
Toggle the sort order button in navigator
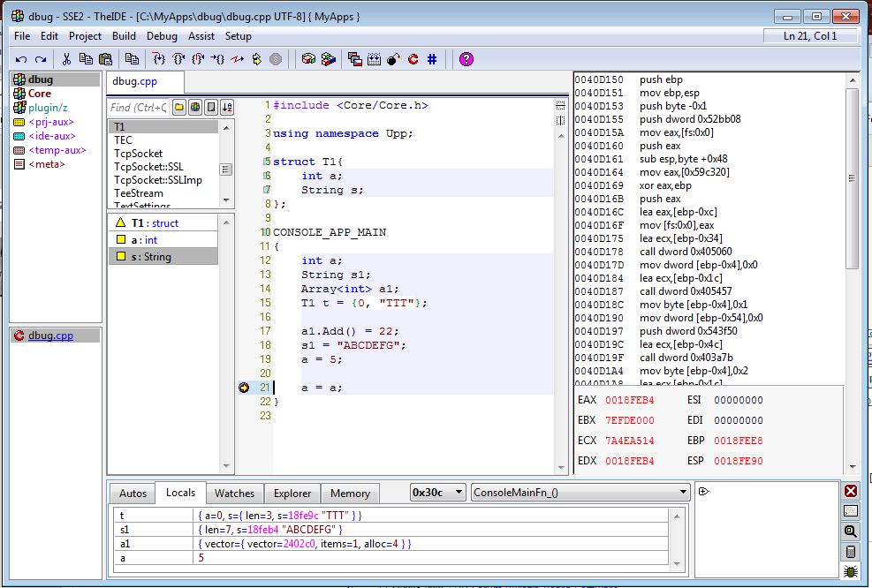227,108
